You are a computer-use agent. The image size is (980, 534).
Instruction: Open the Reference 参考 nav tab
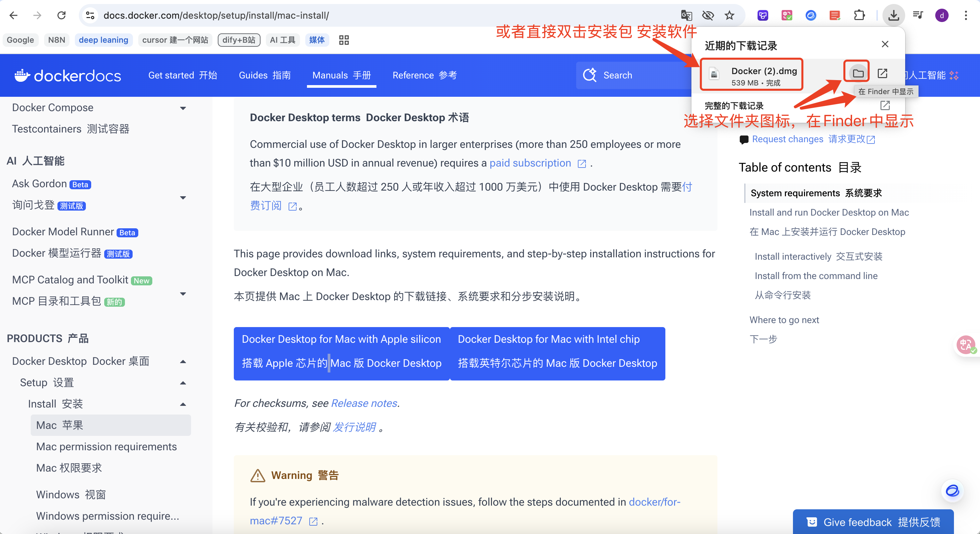click(x=425, y=75)
